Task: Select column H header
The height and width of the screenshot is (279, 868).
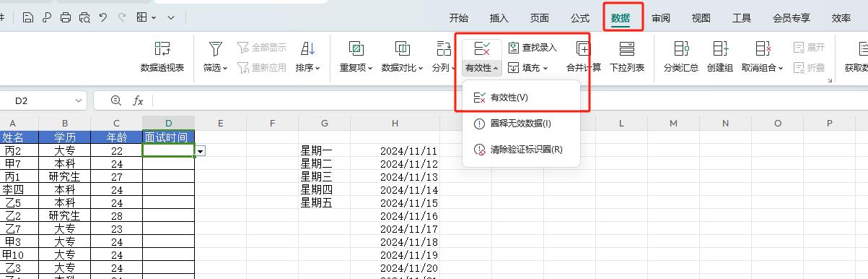Action: 395,123
